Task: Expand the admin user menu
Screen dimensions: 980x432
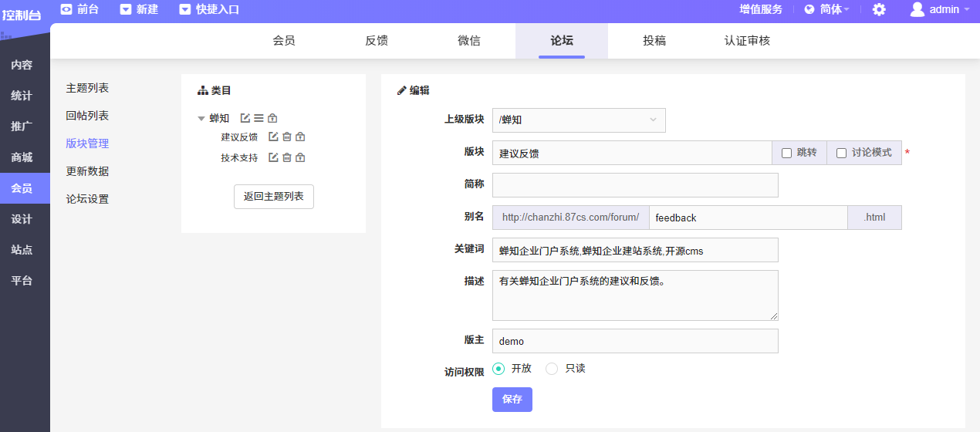Action: pyautogui.click(x=938, y=9)
